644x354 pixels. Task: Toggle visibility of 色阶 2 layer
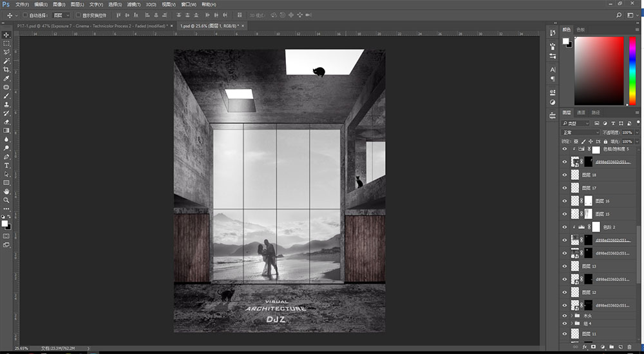[565, 227]
